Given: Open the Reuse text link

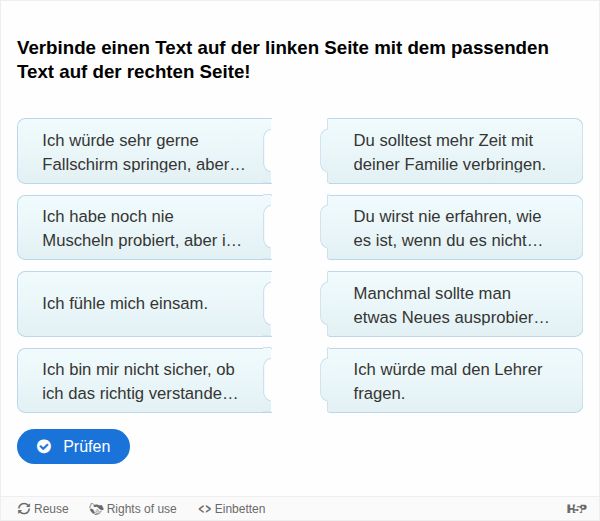Looking at the screenshot, I should pos(51,509).
